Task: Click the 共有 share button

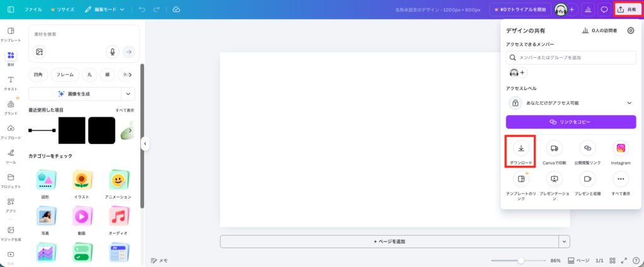Action: 628,9
